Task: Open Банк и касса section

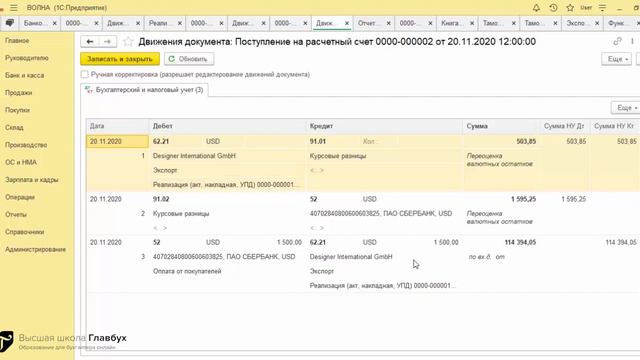Action: point(24,76)
